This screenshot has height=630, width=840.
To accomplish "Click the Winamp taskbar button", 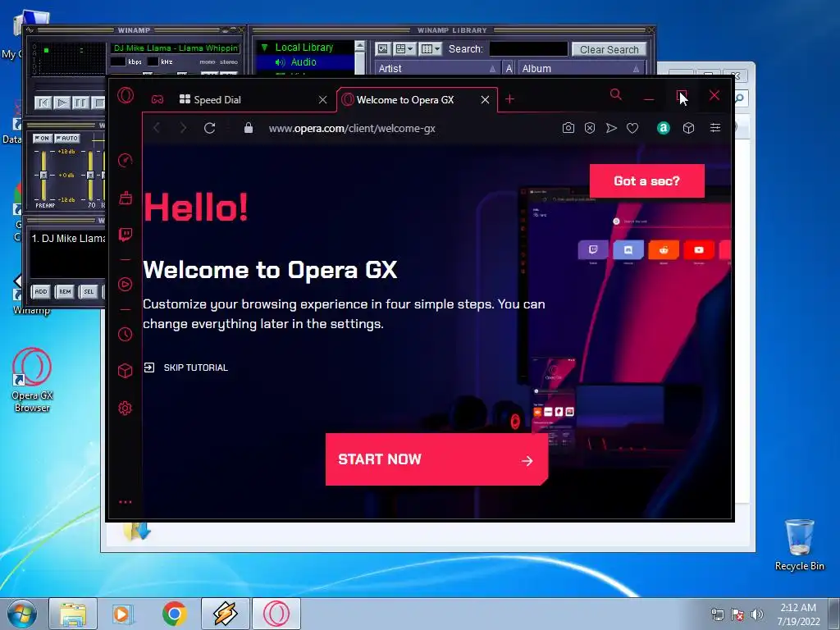I will (x=225, y=614).
